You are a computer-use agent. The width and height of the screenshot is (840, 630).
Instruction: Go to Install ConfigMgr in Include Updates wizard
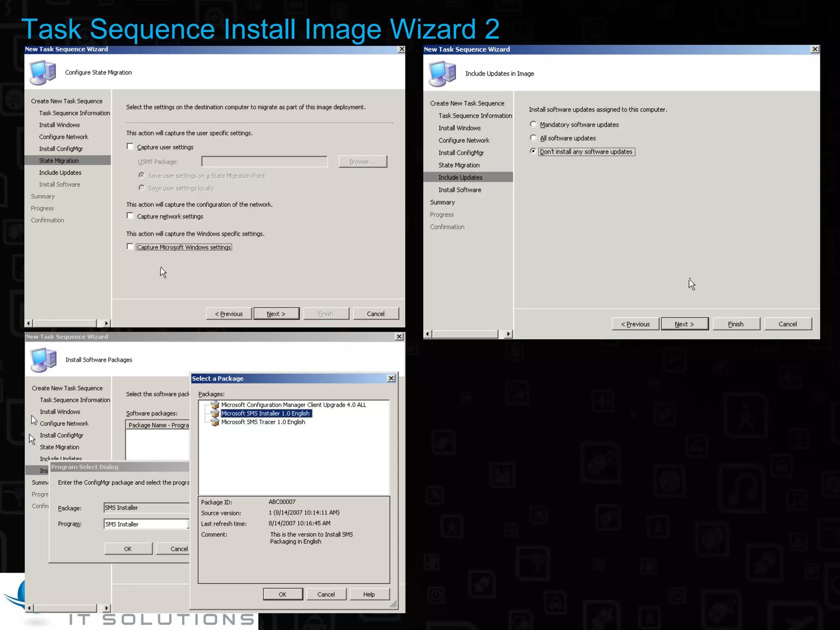pos(461,153)
